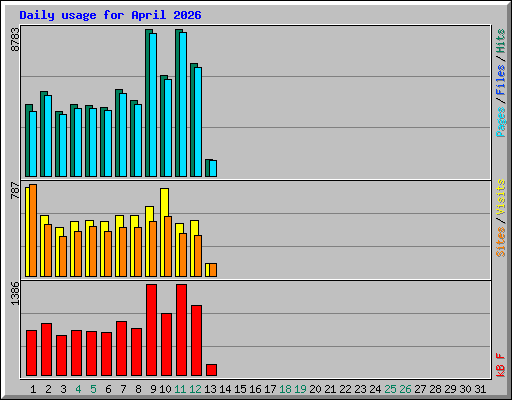Click day label 27 on the x-axis
512x400 pixels.
tap(420, 389)
